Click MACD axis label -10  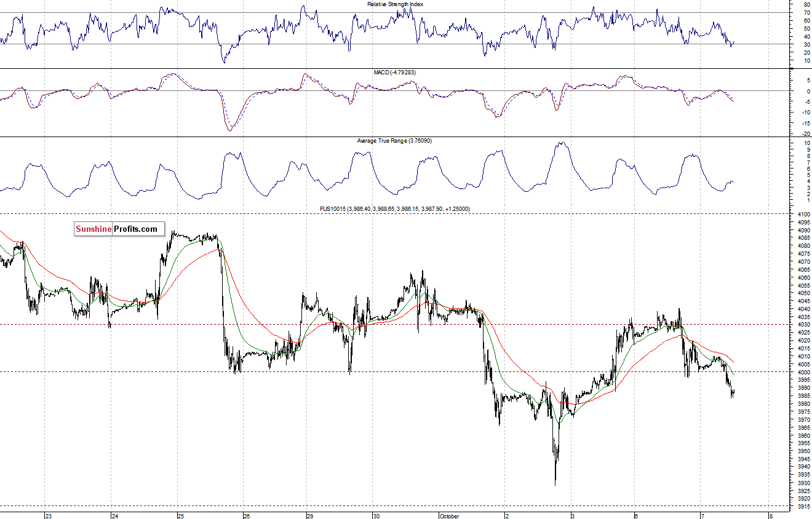click(805, 113)
